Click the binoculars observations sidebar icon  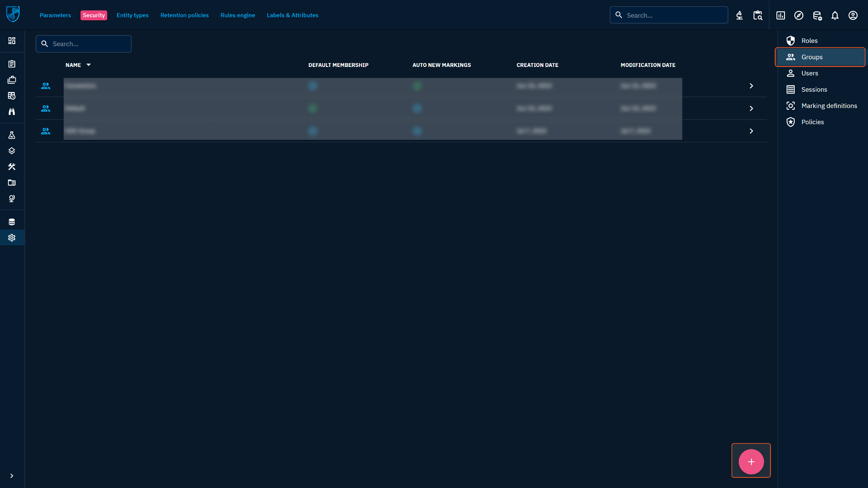12,111
